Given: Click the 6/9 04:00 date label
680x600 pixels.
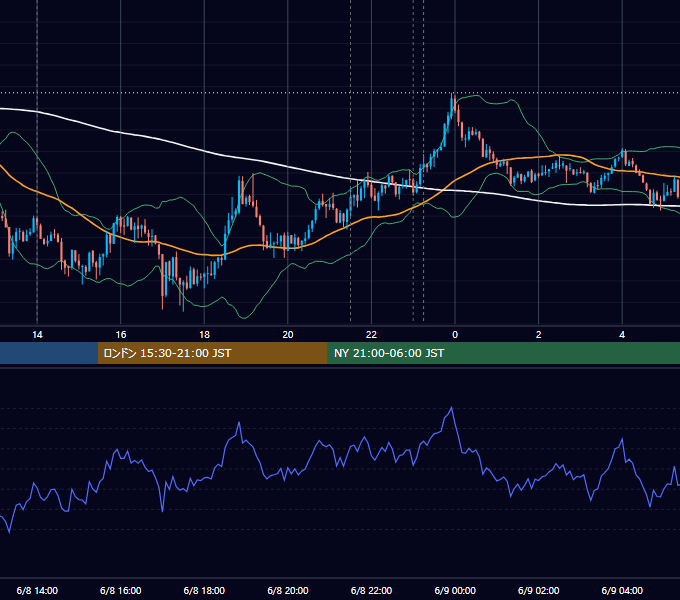Looking at the screenshot, I should [622, 590].
